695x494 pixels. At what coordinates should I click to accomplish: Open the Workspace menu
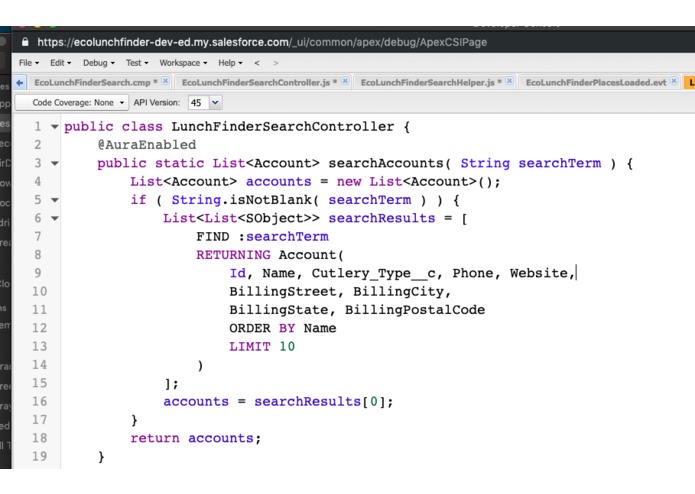[183, 63]
